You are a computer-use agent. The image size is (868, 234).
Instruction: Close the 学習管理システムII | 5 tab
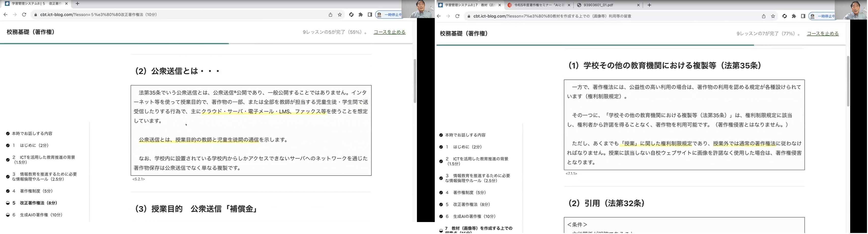(66, 4)
